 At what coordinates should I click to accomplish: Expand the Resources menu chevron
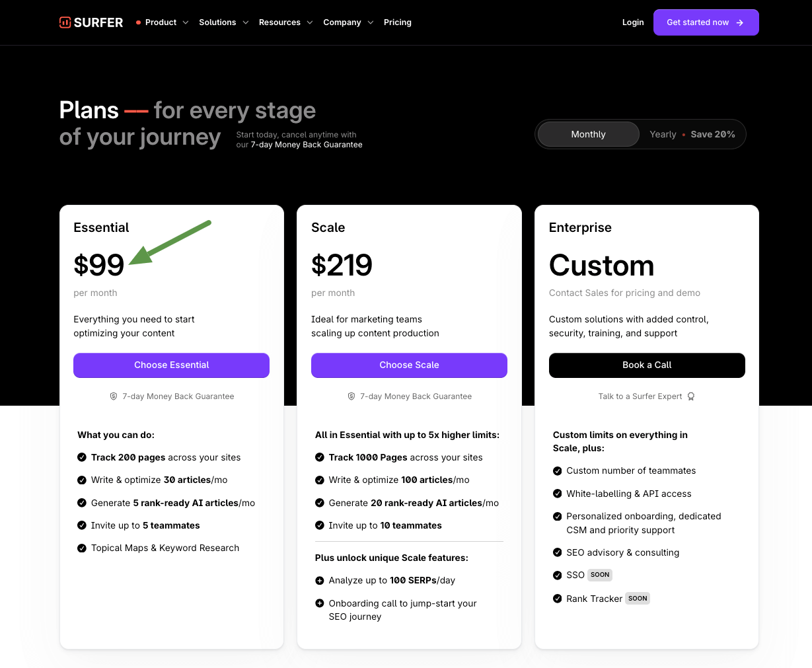[x=310, y=22]
